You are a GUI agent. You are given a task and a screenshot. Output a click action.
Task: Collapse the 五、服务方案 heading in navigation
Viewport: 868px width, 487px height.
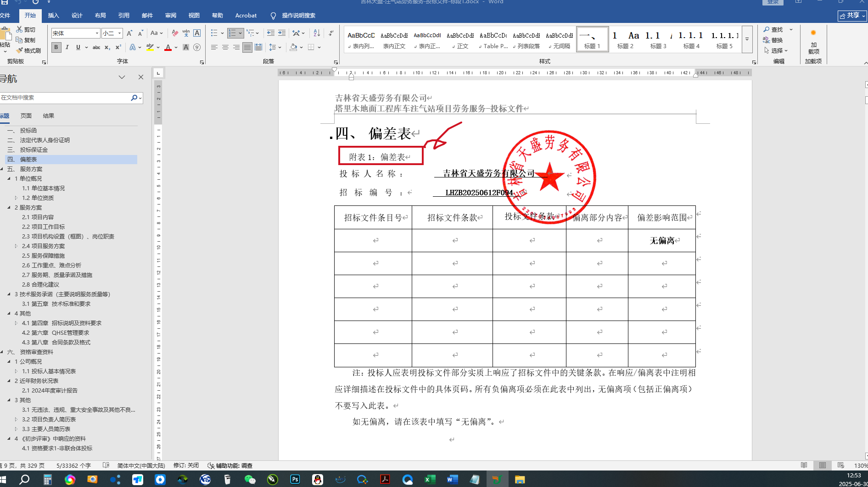(2, 169)
